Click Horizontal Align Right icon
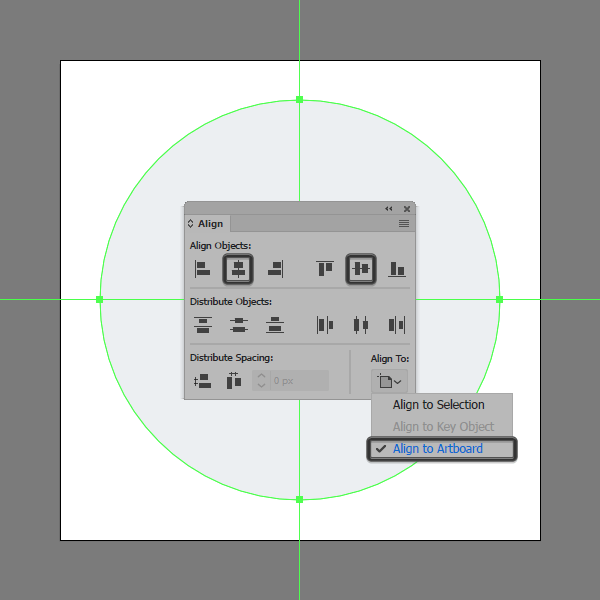 276,269
